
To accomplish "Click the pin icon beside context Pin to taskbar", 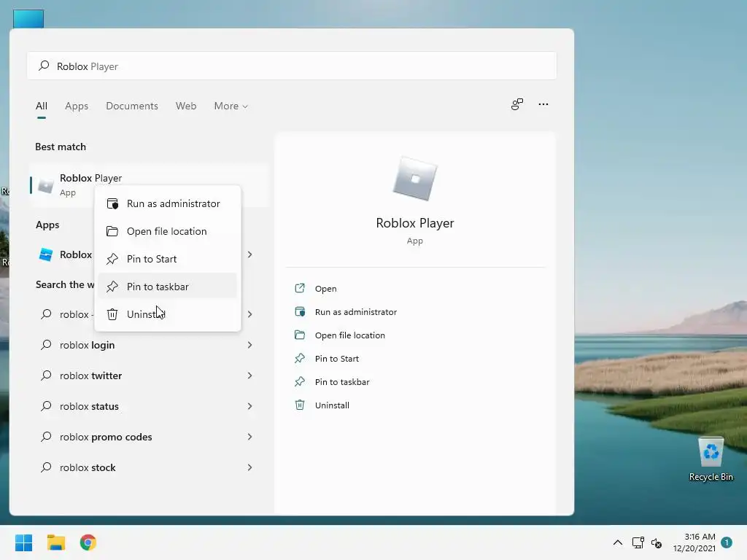I will 112,287.
